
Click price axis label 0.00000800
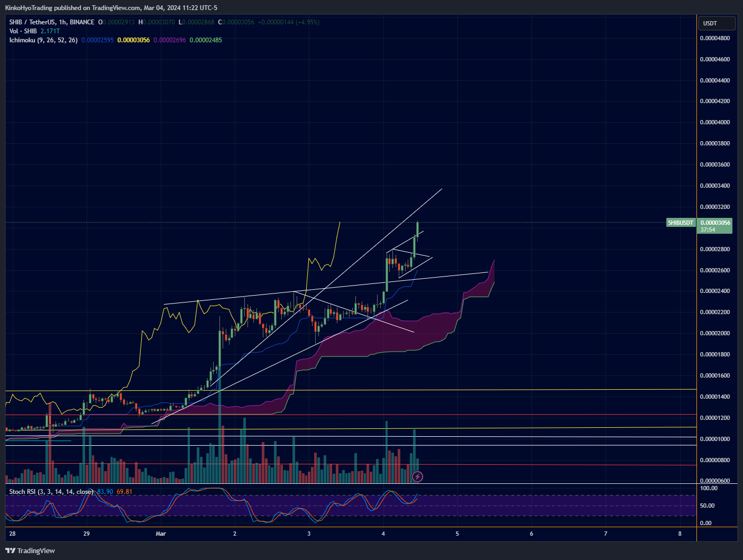pyautogui.click(x=715, y=460)
